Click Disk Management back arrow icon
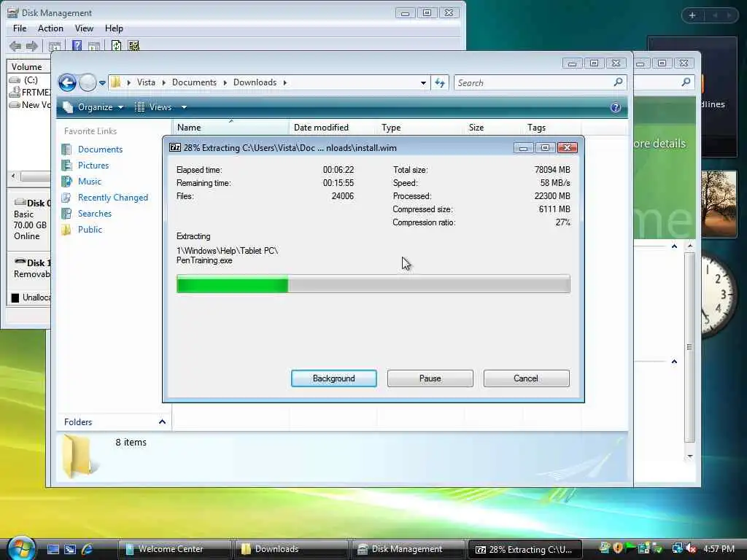The image size is (747, 560). [x=15, y=46]
